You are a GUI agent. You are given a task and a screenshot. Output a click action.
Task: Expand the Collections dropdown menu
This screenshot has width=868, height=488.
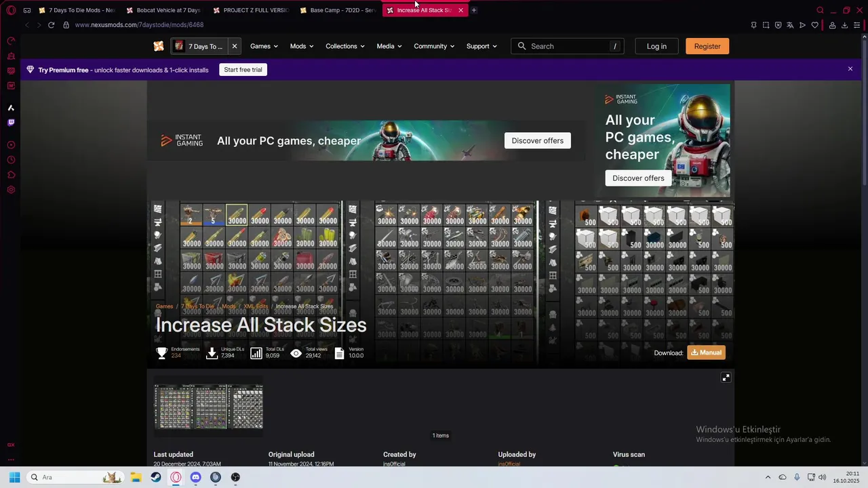[345, 46]
